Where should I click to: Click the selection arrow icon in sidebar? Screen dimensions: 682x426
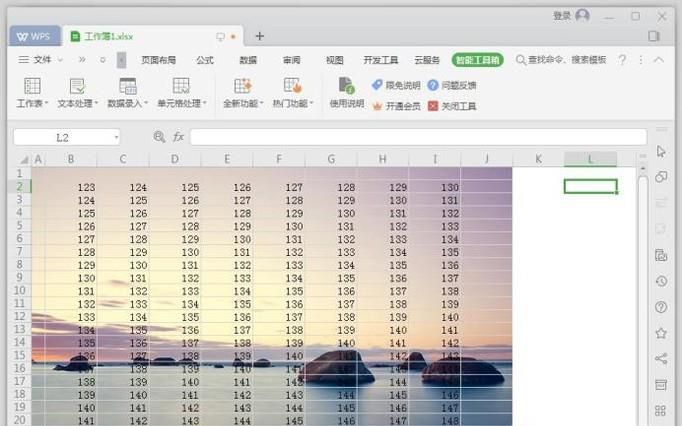(x=660, y=151)
